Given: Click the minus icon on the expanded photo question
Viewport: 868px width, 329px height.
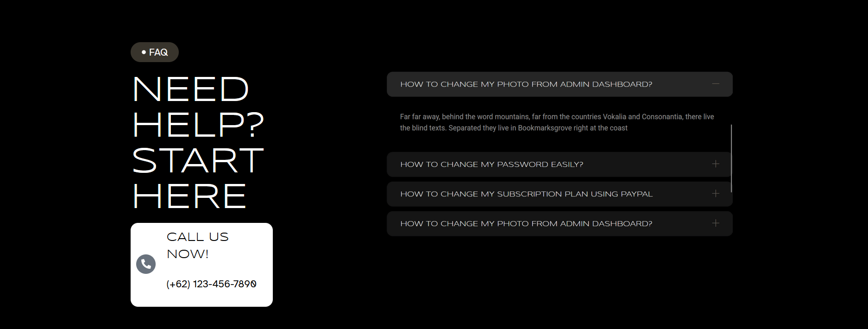Looking at the screenshot, I should pos(716,84).
